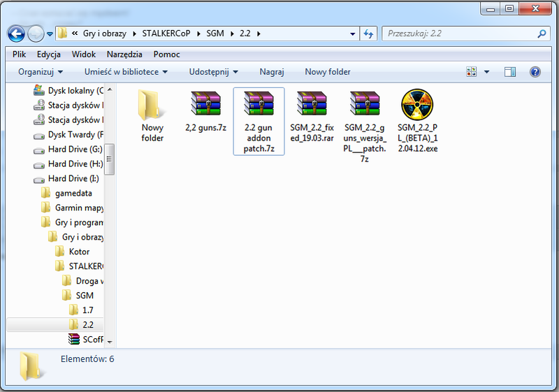
Task: Open the Pomoc menu
Action: [166, 55]
